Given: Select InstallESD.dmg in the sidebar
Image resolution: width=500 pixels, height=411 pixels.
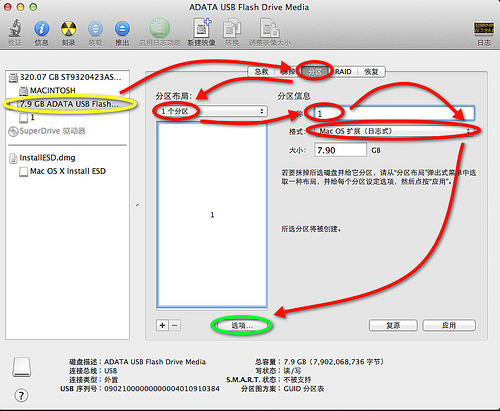Looking at the screenshot, I should 43,158.
